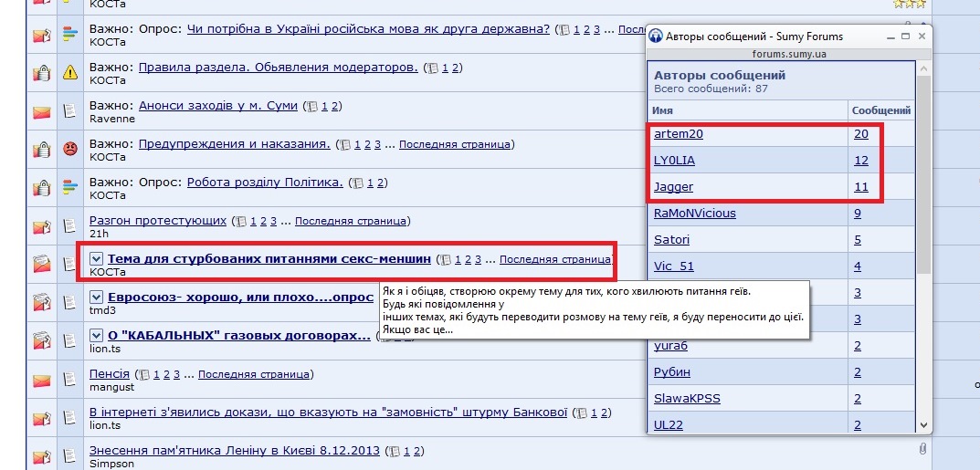Open page 2 of Анонси заходів thread
980x470 pixels.
coord(335,106)
